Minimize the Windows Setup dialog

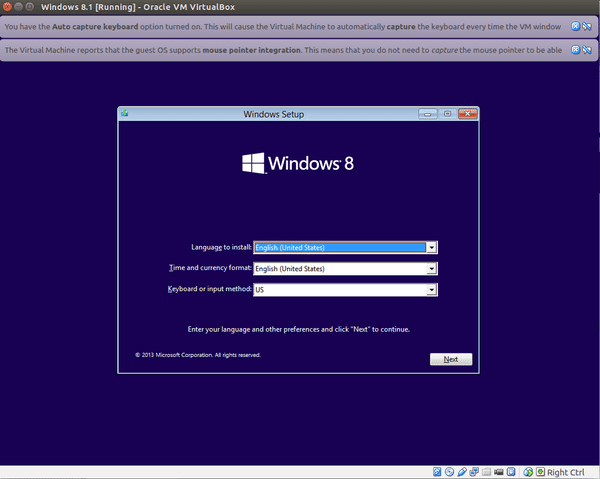coord(428,114)
